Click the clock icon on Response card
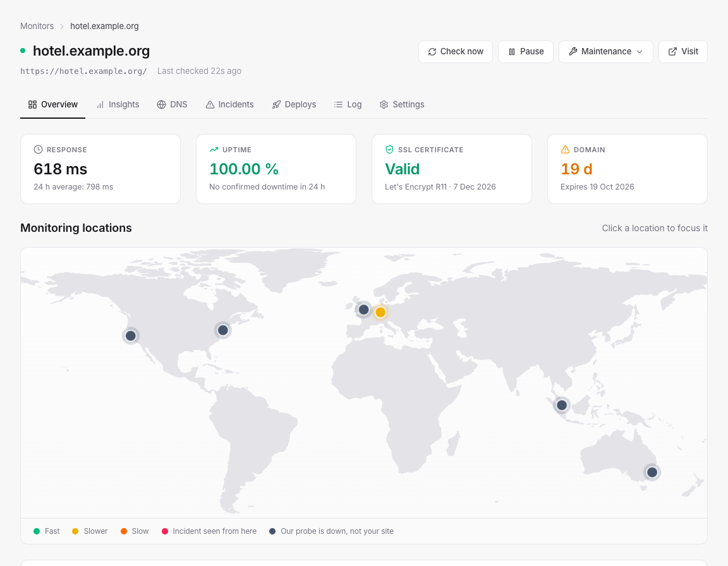The width and height of the screenshot is (728, 566). coord(38,149)
